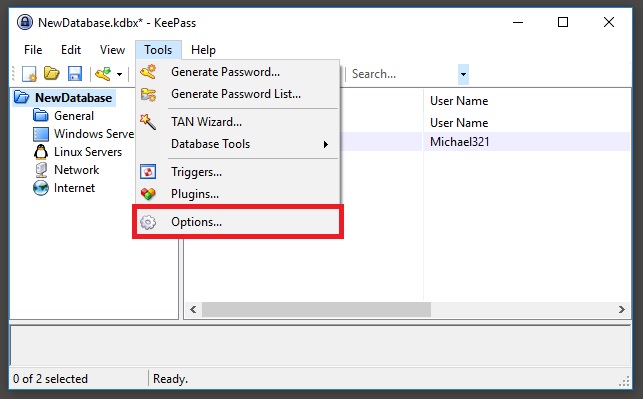Open Plugins... from the Tools menu
This screenshot has width=643, height=399.
click(x=237, y=194)
